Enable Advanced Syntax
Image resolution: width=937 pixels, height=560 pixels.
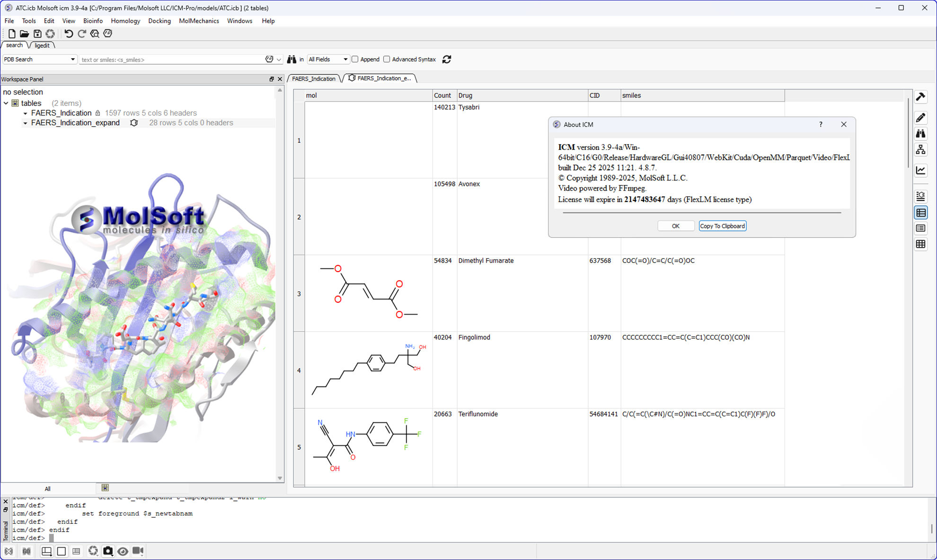coord(387,59)
